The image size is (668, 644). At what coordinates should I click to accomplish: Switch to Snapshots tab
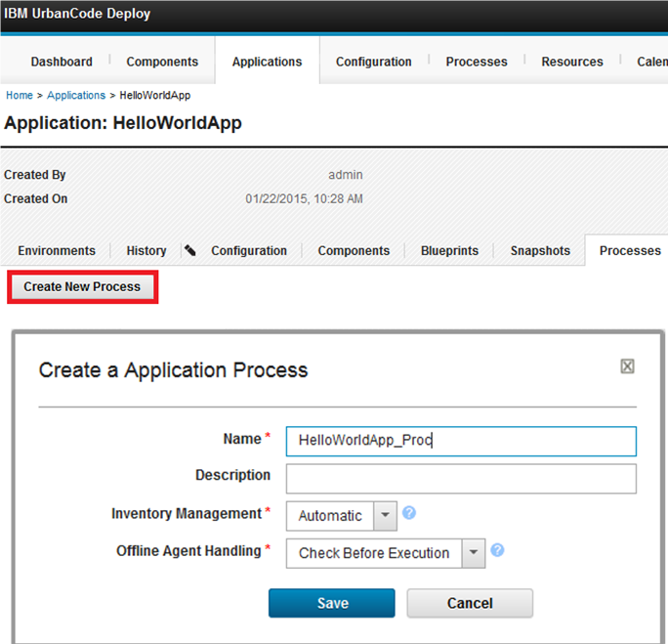(x=540, y=250)
